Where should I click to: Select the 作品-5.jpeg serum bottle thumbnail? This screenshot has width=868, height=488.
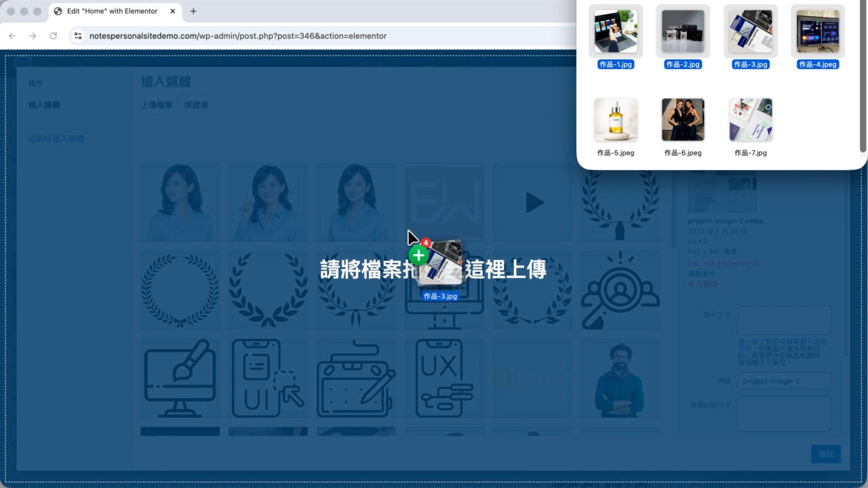[616, 120]
